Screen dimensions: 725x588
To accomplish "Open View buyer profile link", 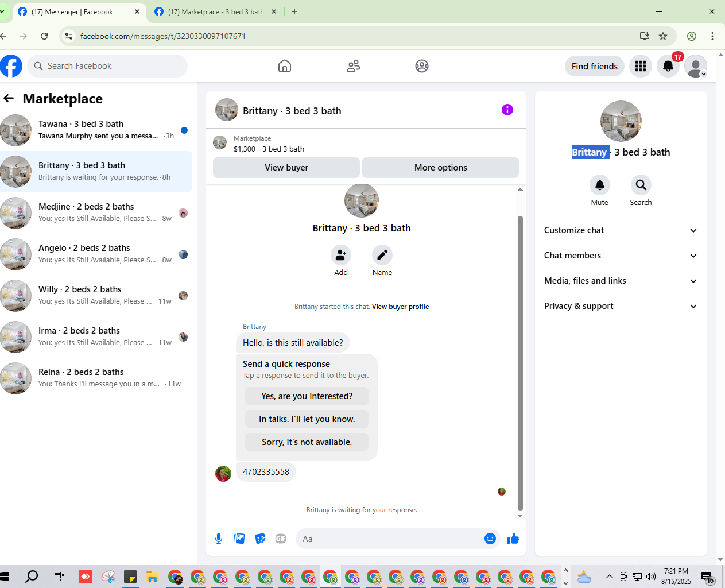I will (x=400, y=307).
